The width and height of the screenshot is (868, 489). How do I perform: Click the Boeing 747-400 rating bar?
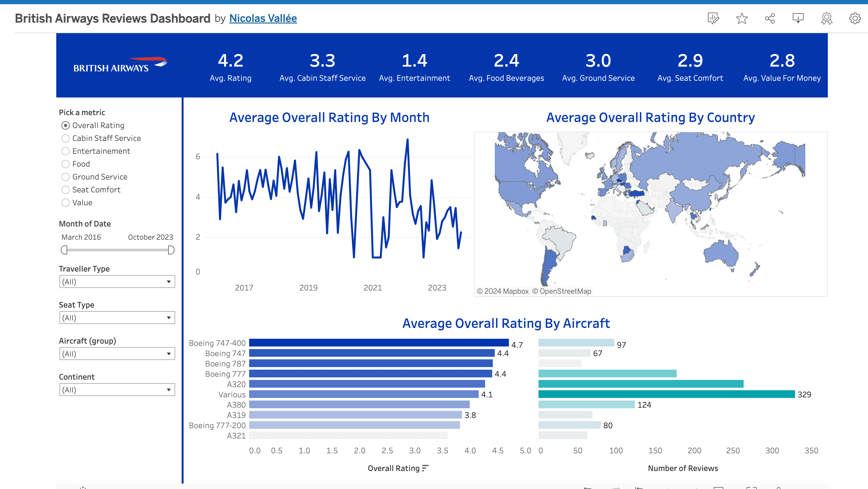click(x=378, y=343)
